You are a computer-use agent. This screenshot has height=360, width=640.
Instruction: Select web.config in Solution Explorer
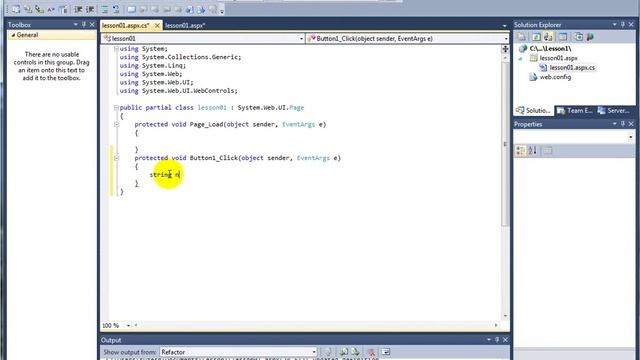tap(555, 77)
